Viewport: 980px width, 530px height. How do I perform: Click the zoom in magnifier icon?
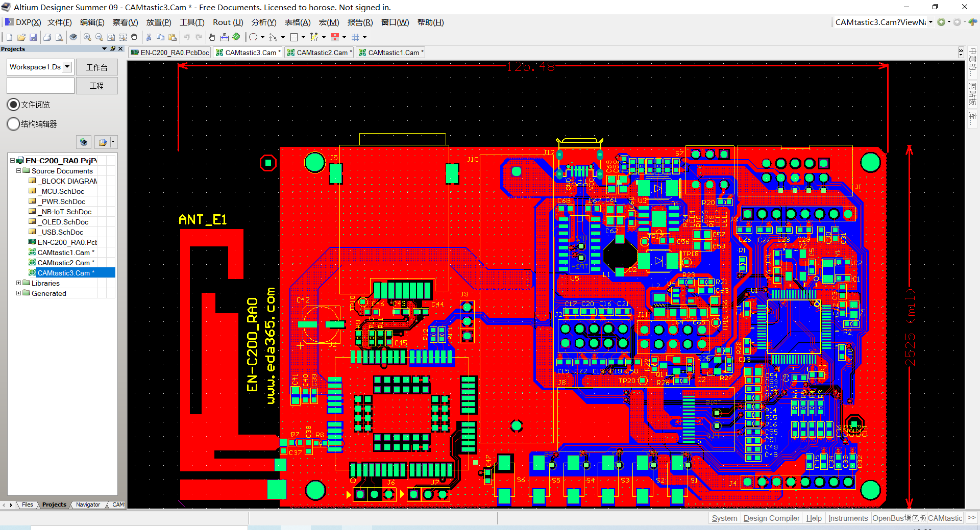click(x=88, y=37)
